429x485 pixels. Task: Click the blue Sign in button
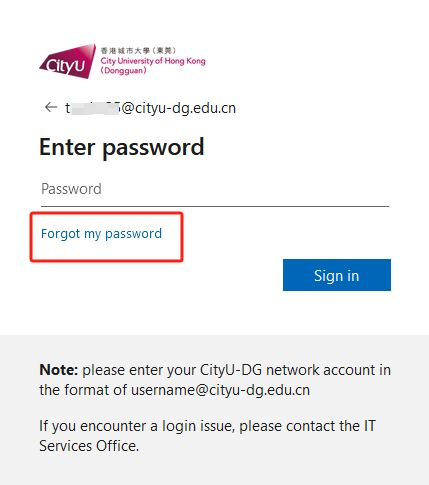tap(337, 275)
